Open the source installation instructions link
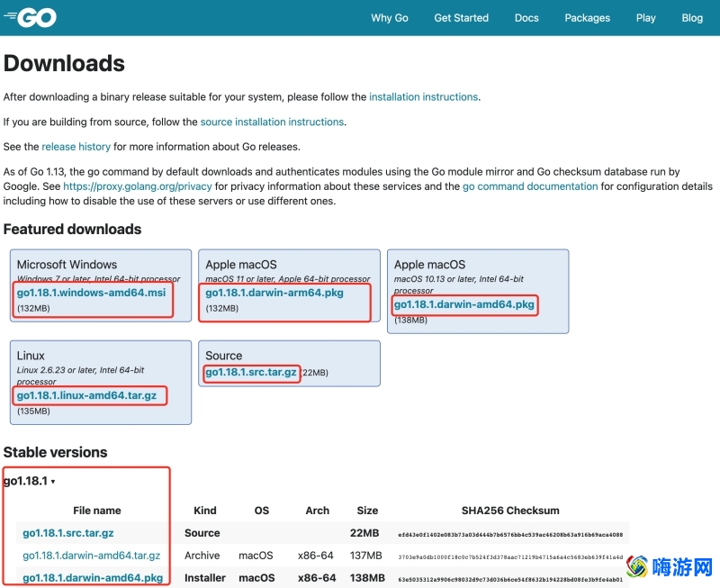Image resolution: width=720 pixels, height=588 pixels. 272,122
